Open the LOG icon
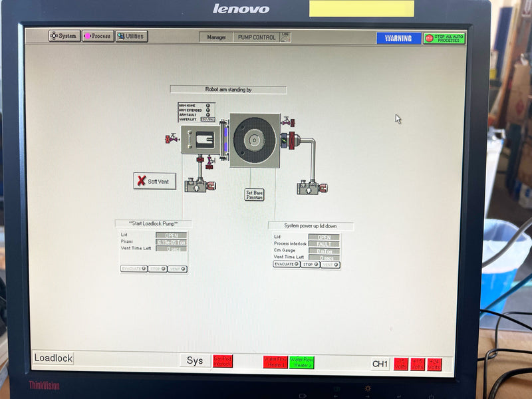 [x=285, y=37]
